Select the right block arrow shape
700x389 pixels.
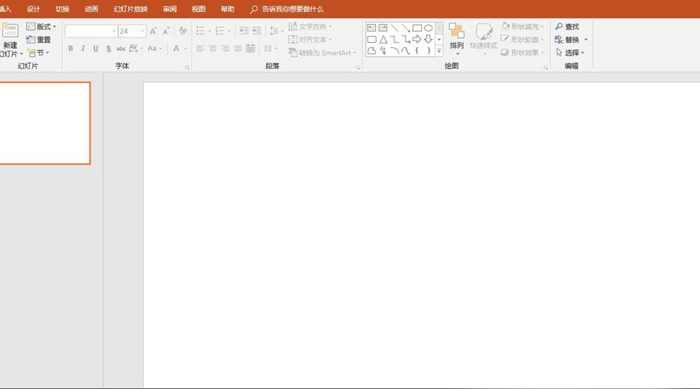(x=417, y=40)
